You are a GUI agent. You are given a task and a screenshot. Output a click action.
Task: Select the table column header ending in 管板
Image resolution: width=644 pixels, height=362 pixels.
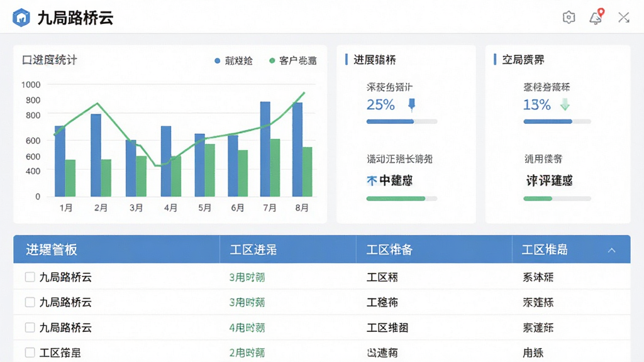click(52, 250)
